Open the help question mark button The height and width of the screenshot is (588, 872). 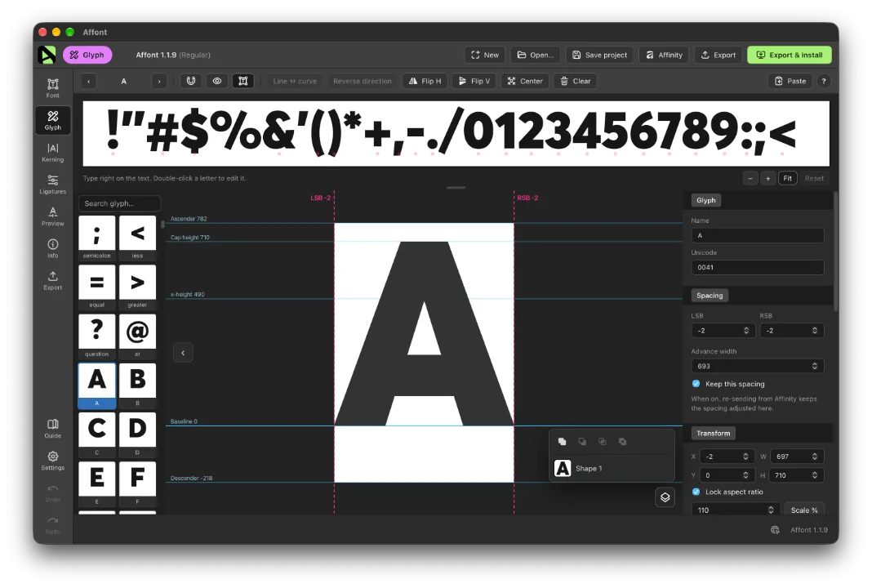pos(824,81)
